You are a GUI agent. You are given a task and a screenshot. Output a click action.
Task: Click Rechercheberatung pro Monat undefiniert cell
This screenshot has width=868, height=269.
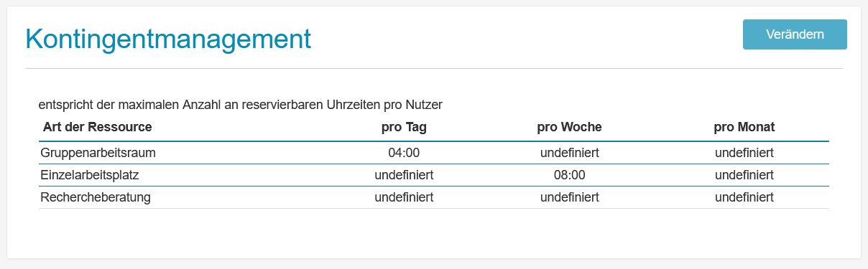[x=744, y=197]
